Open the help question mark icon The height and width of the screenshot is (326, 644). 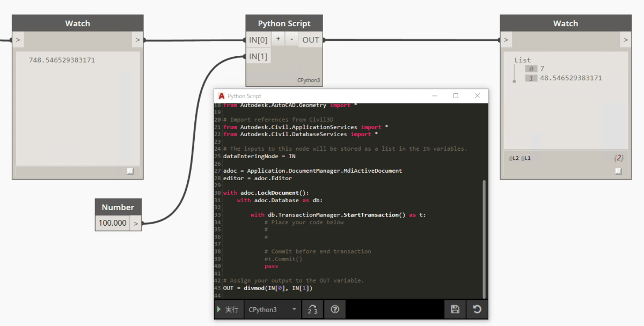335,309
